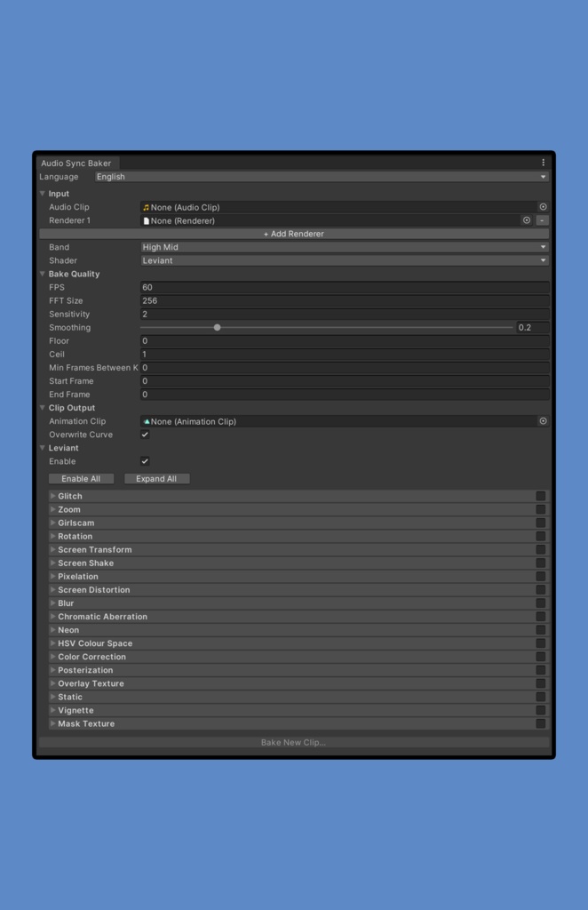Image resolution: width=588 pixels, height=910 pixels.
Task: Select the Audio Sync Baker tab
Action: coord(76,164)
